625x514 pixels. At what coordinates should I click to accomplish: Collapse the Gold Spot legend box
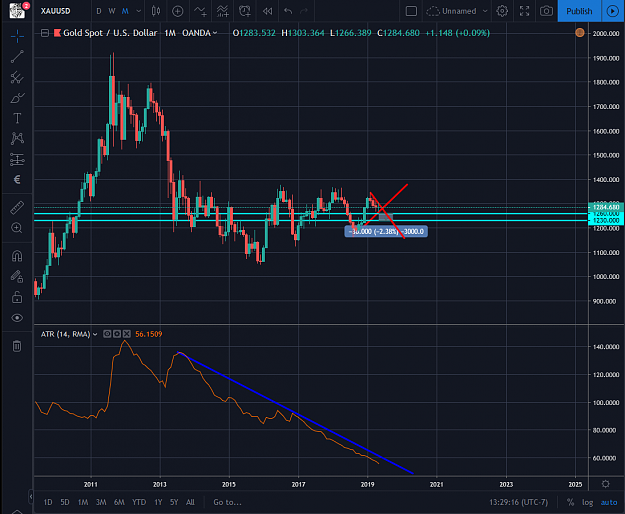[45, 33]
